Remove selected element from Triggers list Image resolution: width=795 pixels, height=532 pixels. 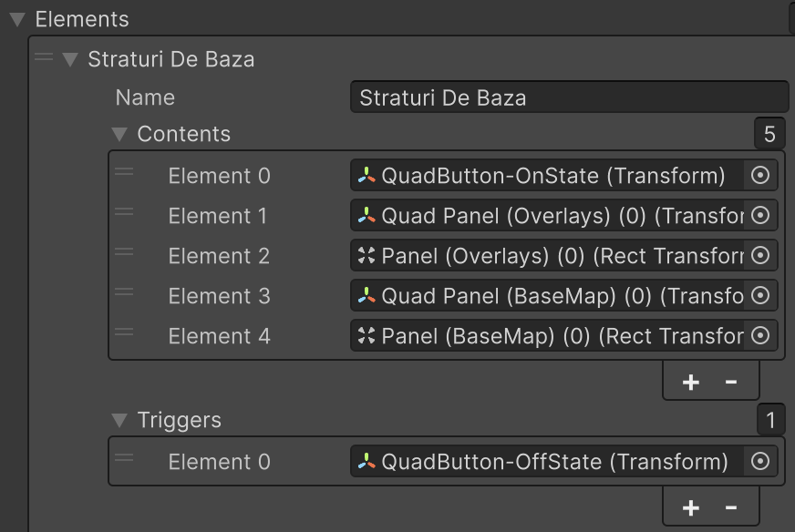point(731,507)
